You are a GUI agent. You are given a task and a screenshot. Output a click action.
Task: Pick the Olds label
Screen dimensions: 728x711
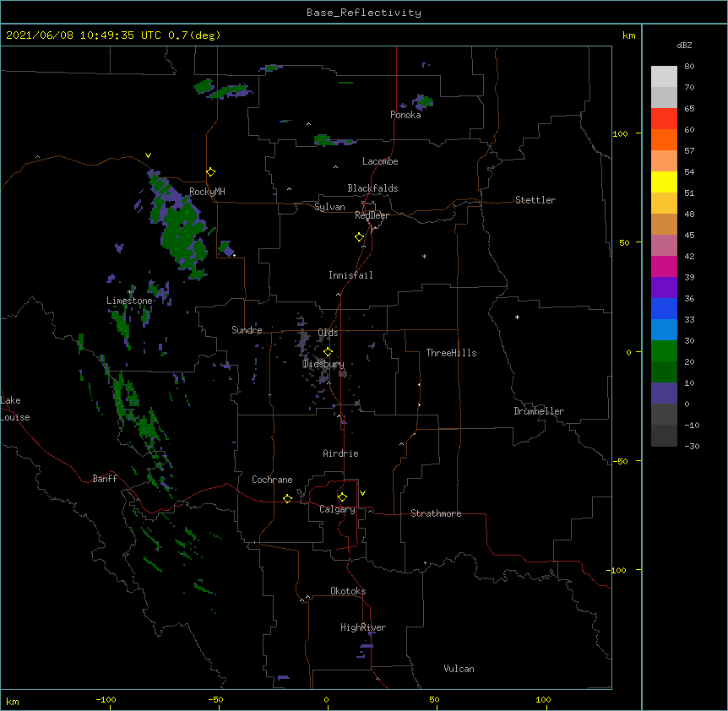[328, 333]
